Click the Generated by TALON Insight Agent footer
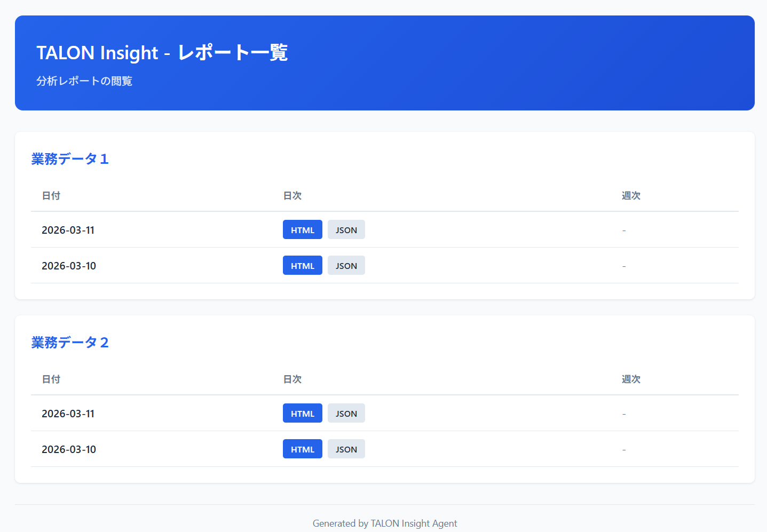 coord(384,523)
